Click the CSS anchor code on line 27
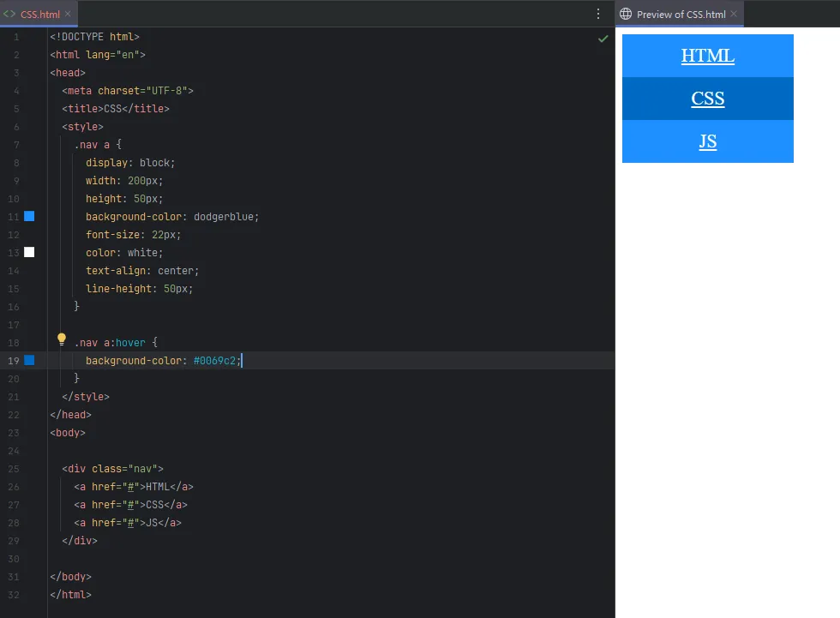The width and height of the screenshot is (840, 618). (x=130, y=505)
